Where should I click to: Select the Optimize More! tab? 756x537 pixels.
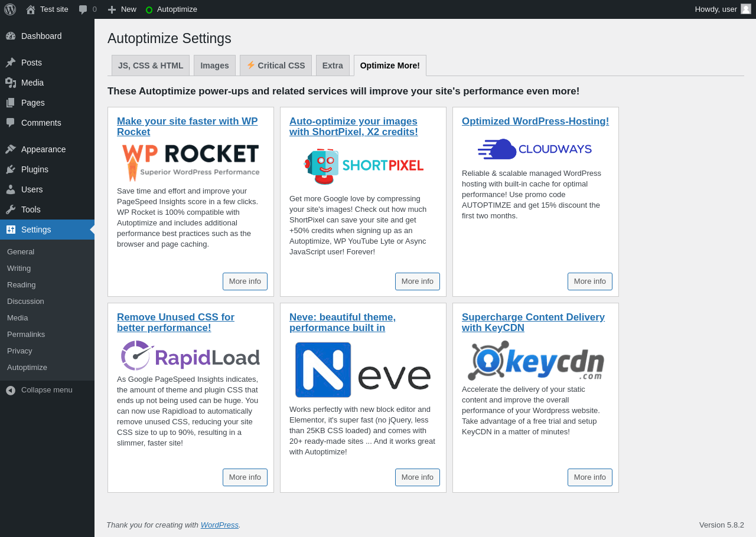tap(390, 66)
